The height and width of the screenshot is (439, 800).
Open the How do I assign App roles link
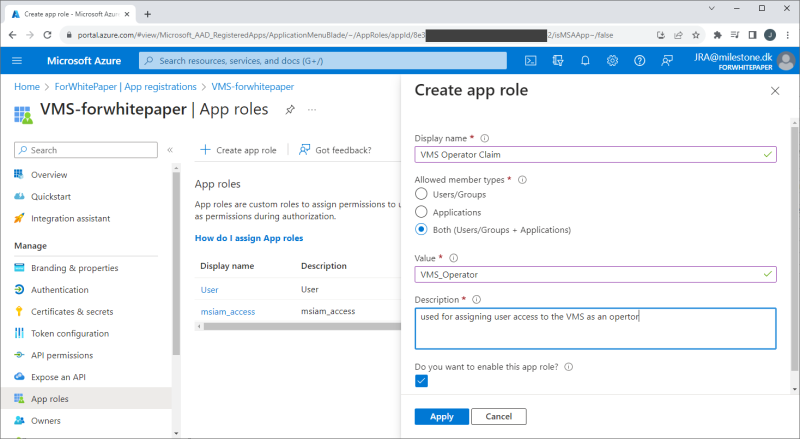coord(248,238)
